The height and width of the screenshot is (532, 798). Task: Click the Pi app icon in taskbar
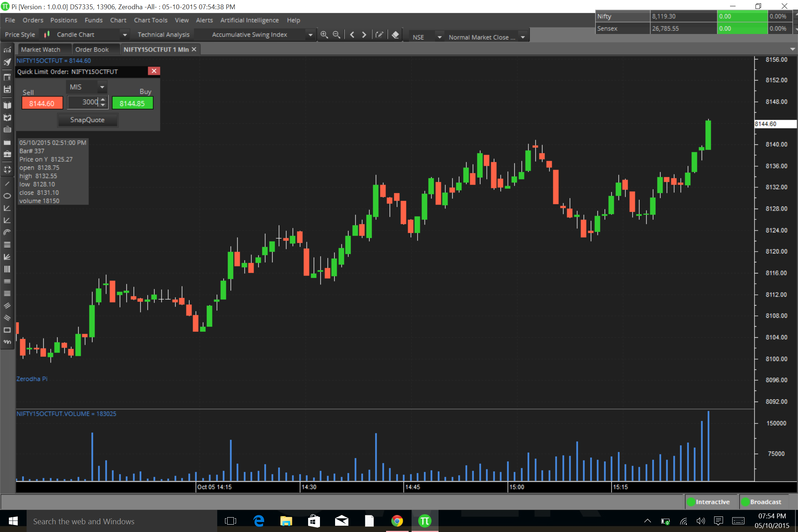point(425,521)
